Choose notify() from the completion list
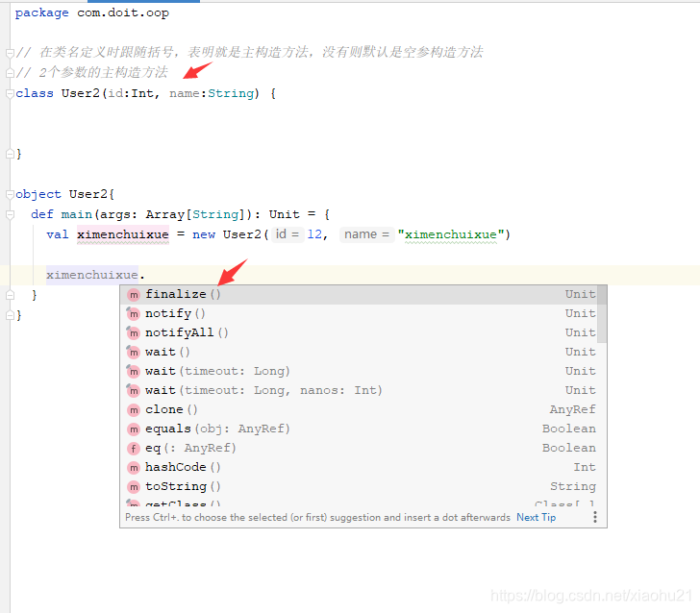Screen dimensions: 700x613 tap(360, 313)
